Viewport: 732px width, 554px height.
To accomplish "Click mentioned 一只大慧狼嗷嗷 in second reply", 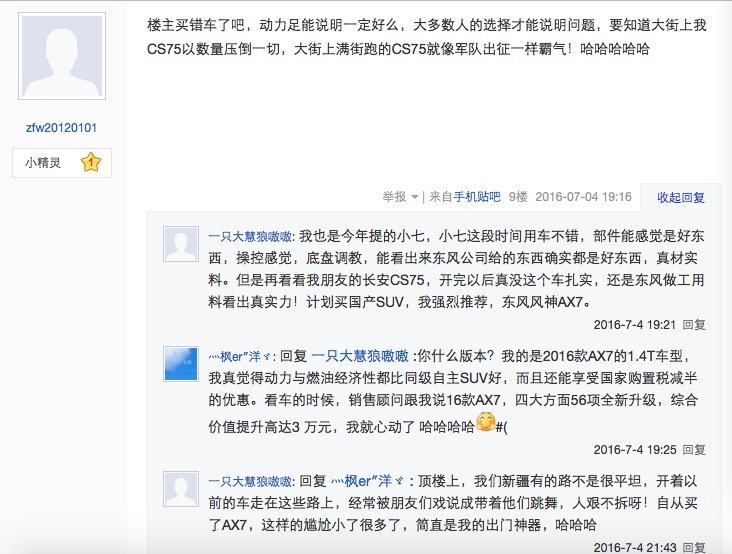I will pos(359,356).
